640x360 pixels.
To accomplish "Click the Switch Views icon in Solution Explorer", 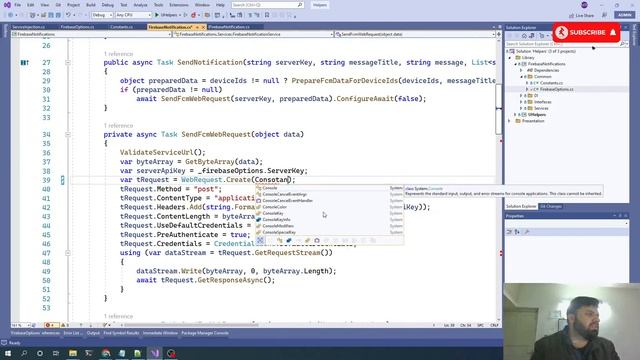I will pos(531,36).
